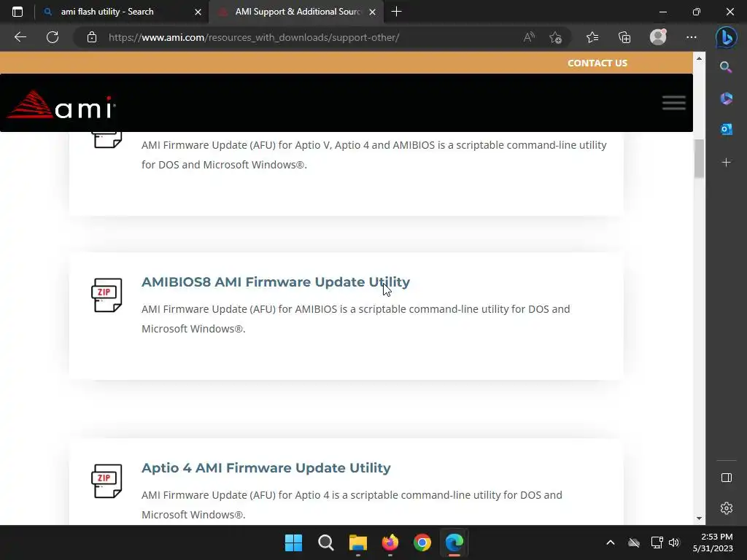
Task: Click scrollbar up arrow
Action: point(699,58)
